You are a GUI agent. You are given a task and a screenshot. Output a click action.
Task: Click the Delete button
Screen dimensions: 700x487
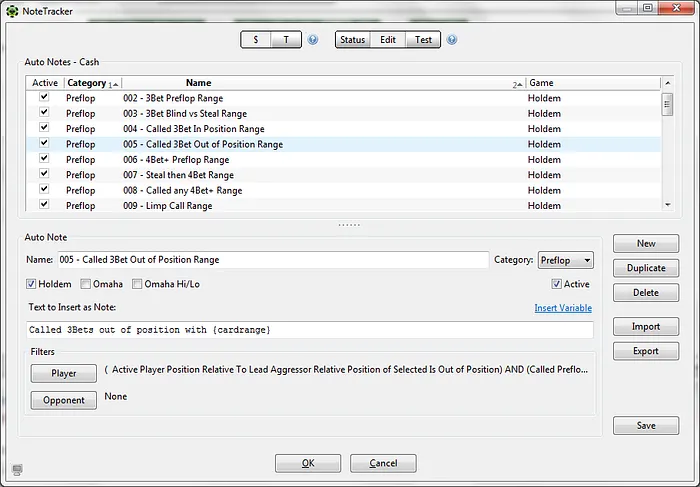click(646, 292)
